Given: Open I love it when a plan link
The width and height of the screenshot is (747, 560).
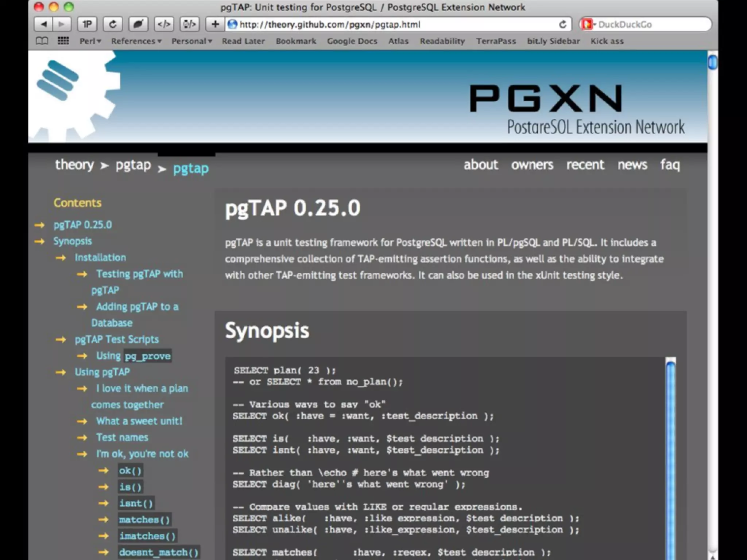Looking at the screenshot, I should point(140,396).
